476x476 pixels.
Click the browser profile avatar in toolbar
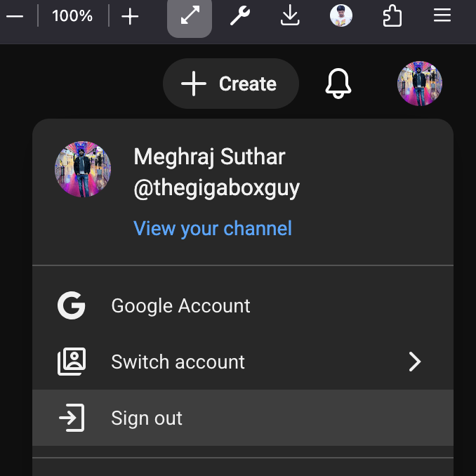point(341,15)
